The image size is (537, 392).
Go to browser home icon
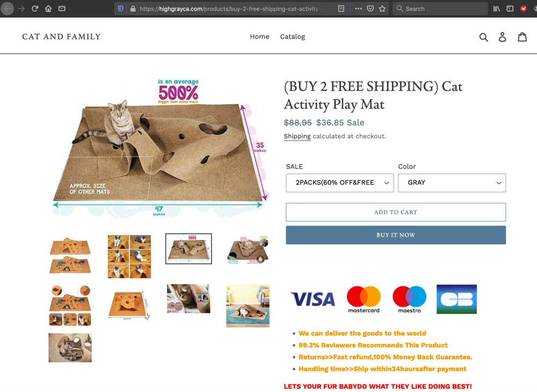pos(48,9)
